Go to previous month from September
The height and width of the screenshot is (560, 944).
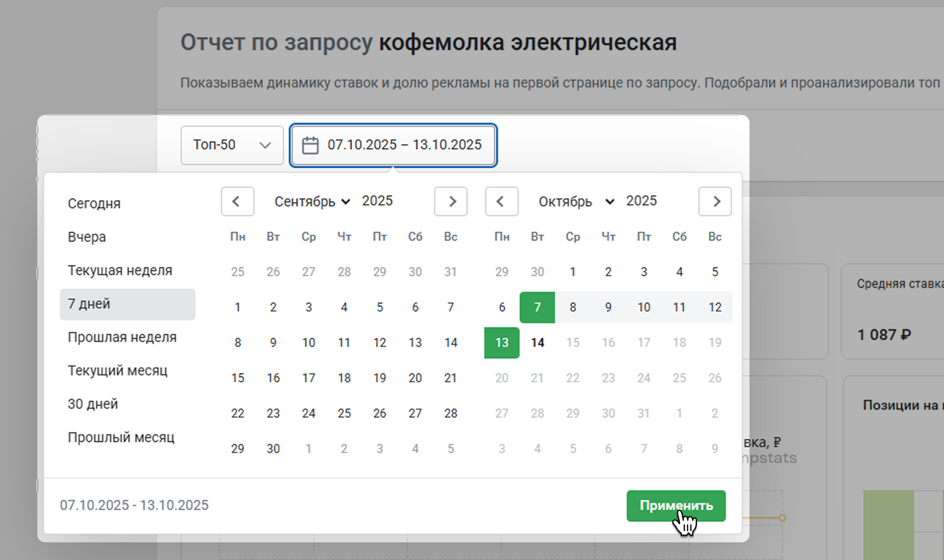click(x=237, y=201)
